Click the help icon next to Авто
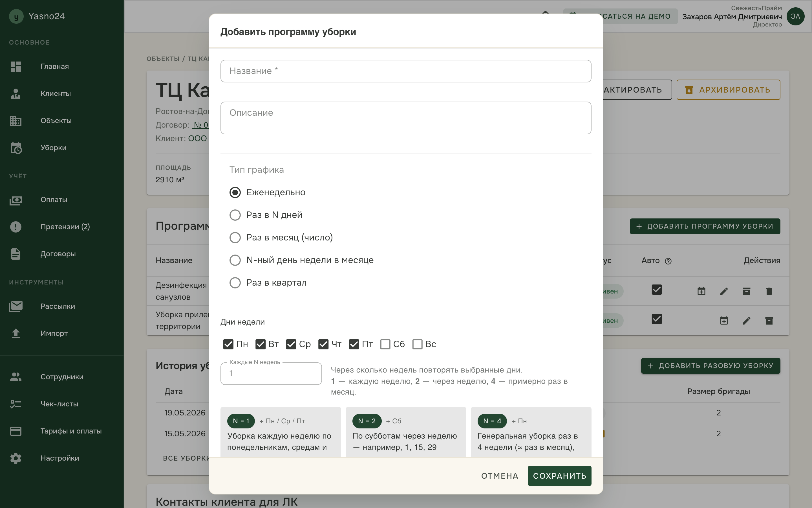The height and width of the screenshot is (508, 812). tap(668, 261)
